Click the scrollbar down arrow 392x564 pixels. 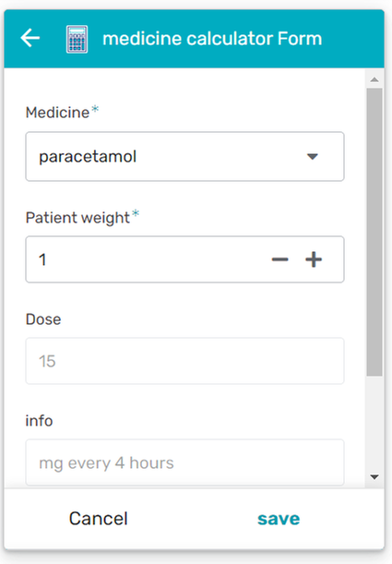(x=374, y=477)
